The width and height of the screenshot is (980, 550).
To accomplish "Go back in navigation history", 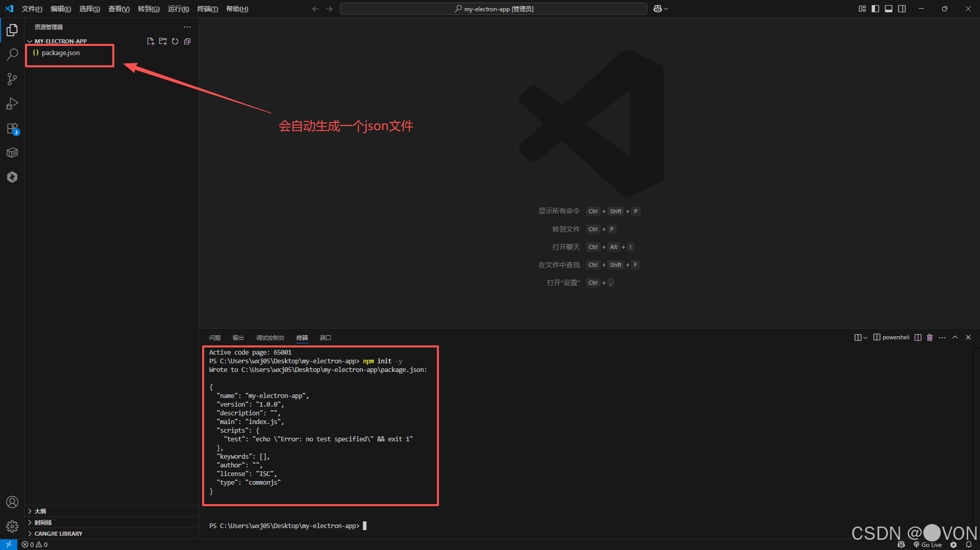I will pyautogui.click(x=315, y=9).
